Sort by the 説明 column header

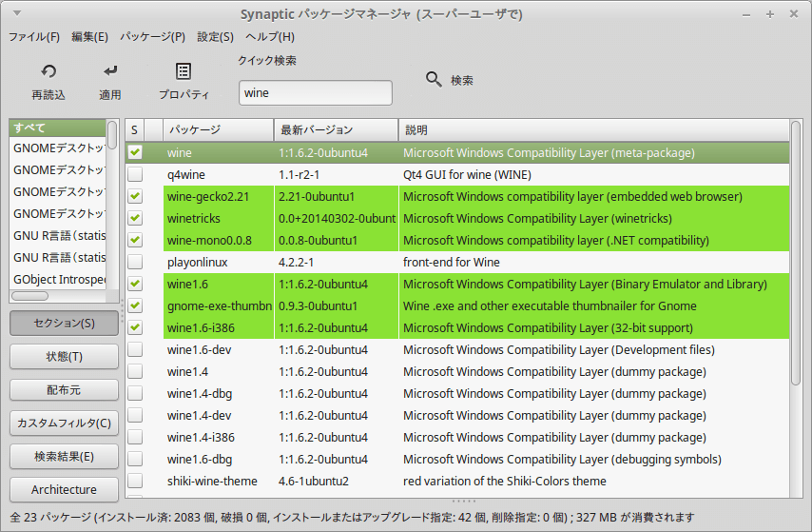coord(593,129)
